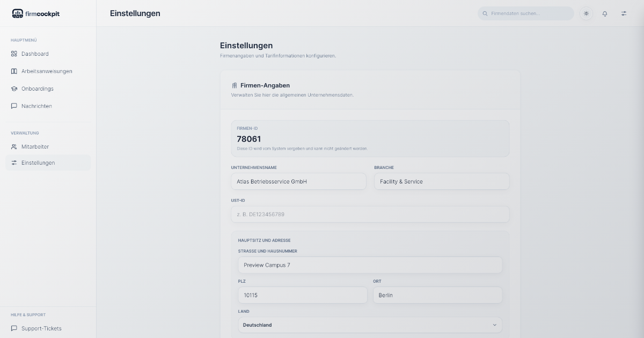Click the Onboardings graduation cap icon
The width and height of the screenshot is (644, 338).
14,89
